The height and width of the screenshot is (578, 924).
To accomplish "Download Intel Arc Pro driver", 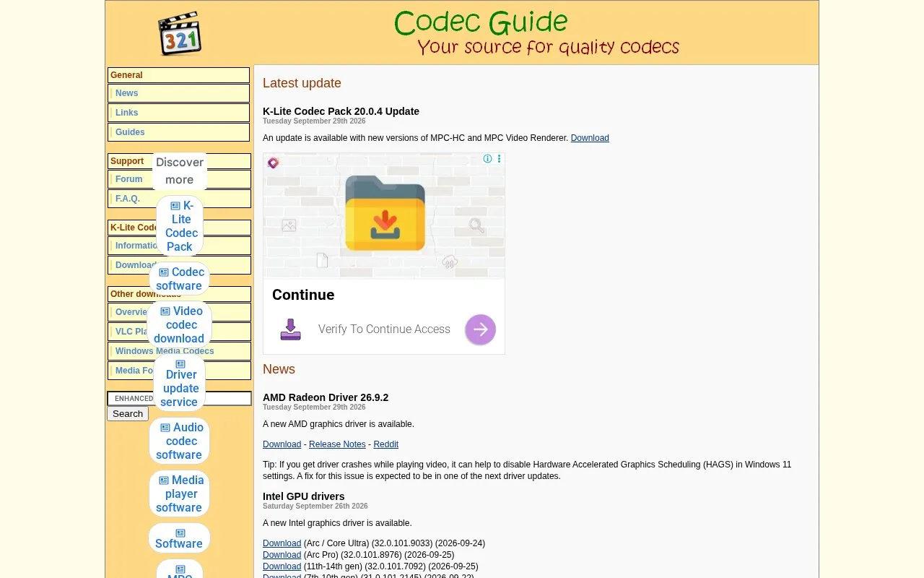I will tap(282, 555).
